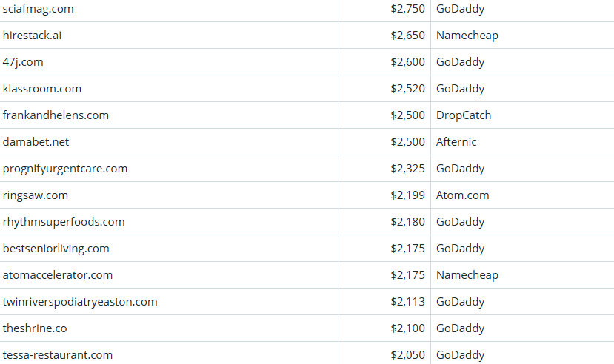This screenshot has width=614, height=364.
Task: Click the Atom.com venue cell
Action: pyautogui.click(x=462, y=195)
